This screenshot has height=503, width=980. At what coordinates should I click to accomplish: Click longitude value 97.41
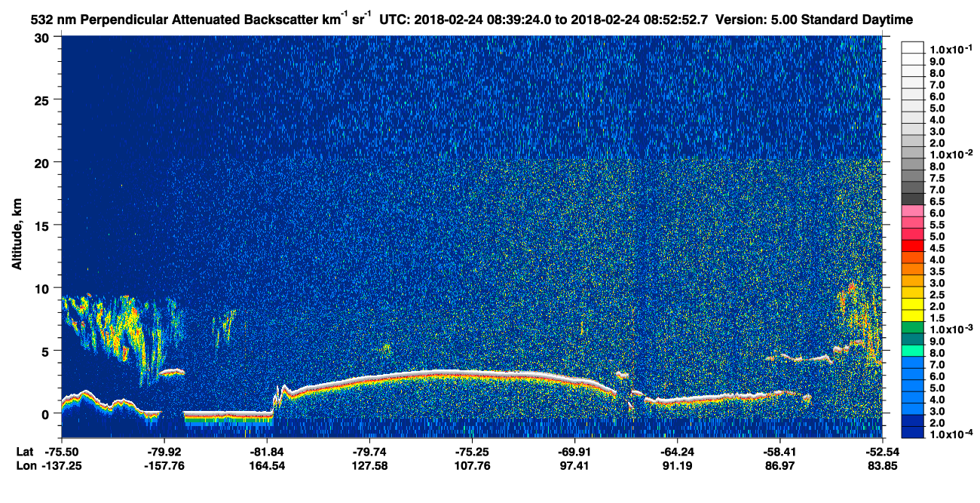point(575,465)
